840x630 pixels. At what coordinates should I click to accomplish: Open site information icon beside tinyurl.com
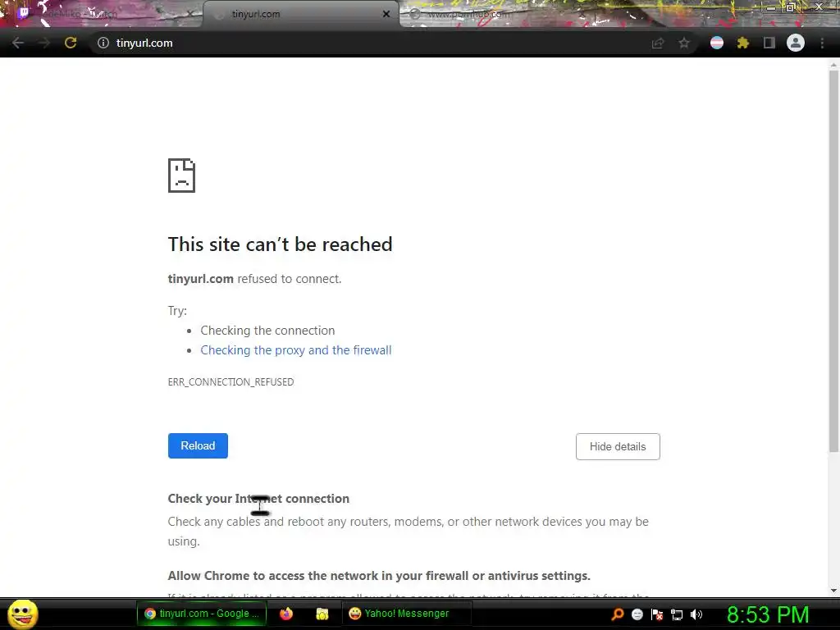103,43
